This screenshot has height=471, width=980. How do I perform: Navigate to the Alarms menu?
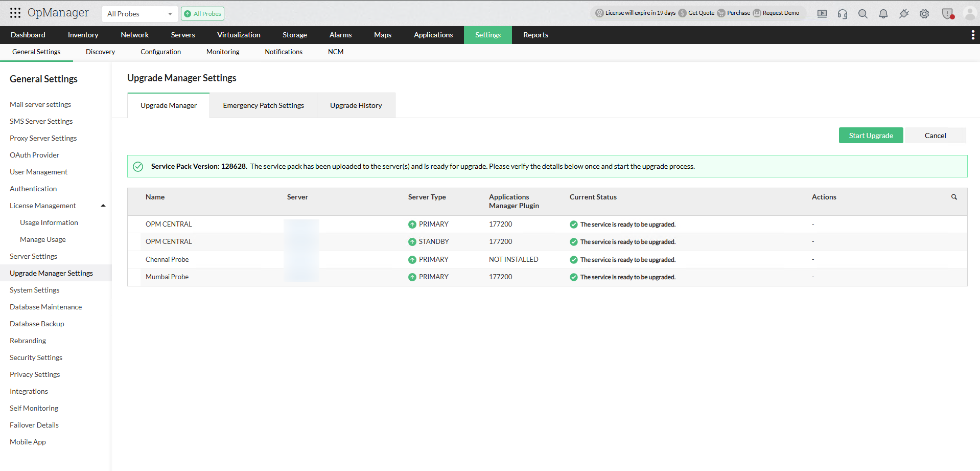(340, 35)
